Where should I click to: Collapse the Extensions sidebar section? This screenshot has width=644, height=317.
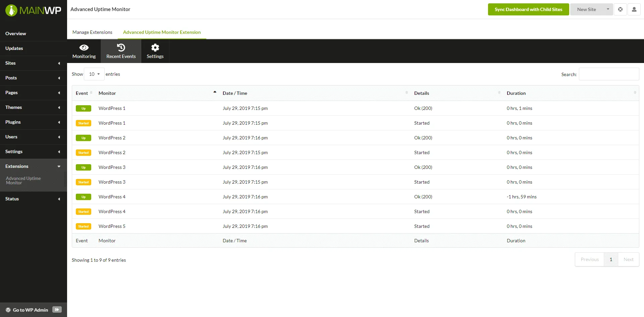59,166
